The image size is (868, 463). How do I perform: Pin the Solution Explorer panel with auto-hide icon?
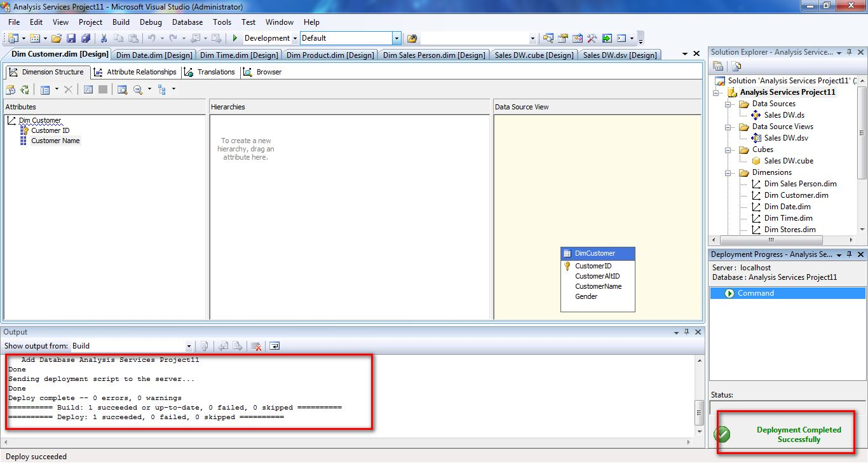(848, 53)
